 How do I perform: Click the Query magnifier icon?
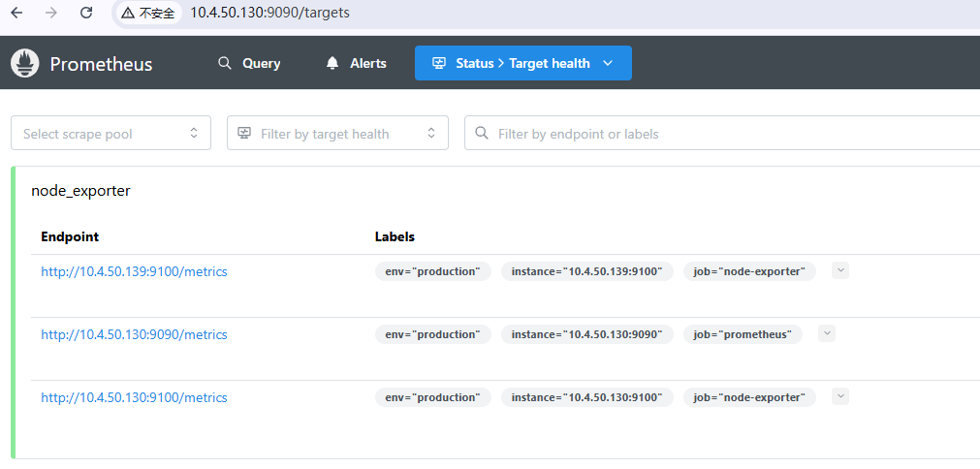tap(224, 63)
